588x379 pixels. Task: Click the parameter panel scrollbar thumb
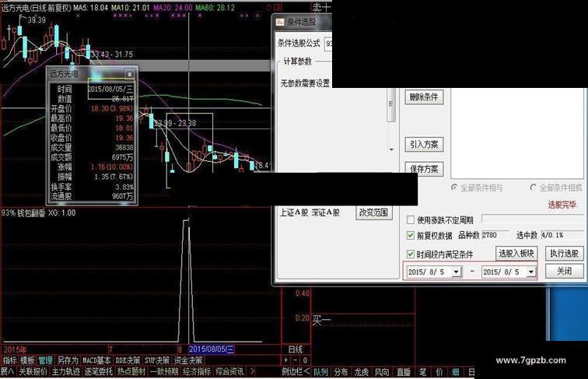click(x=391, y=104)
